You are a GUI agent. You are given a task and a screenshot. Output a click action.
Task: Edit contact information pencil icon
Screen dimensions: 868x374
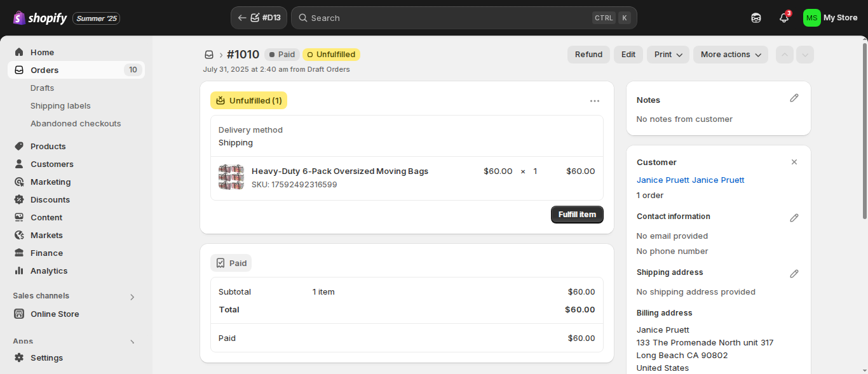(794, 218)
